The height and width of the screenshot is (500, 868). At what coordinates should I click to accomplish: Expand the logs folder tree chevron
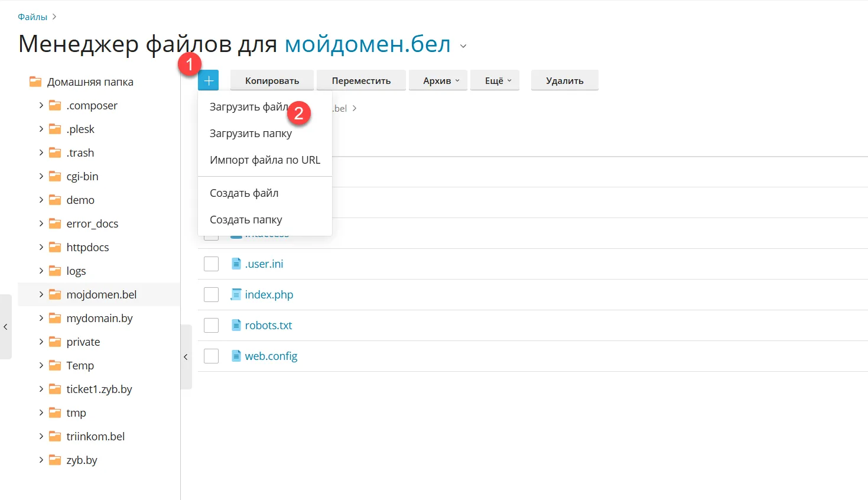click(41, 271)
